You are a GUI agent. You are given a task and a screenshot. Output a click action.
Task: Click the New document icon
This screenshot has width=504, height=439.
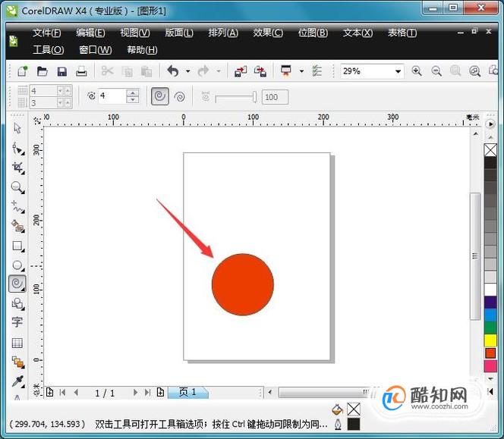pos(23,71)
